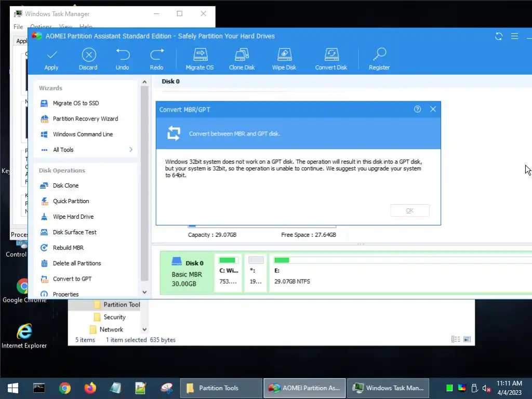Select Network folder in Explorer tree
Viewport: 532px width, 399px height.
(111, 330)
